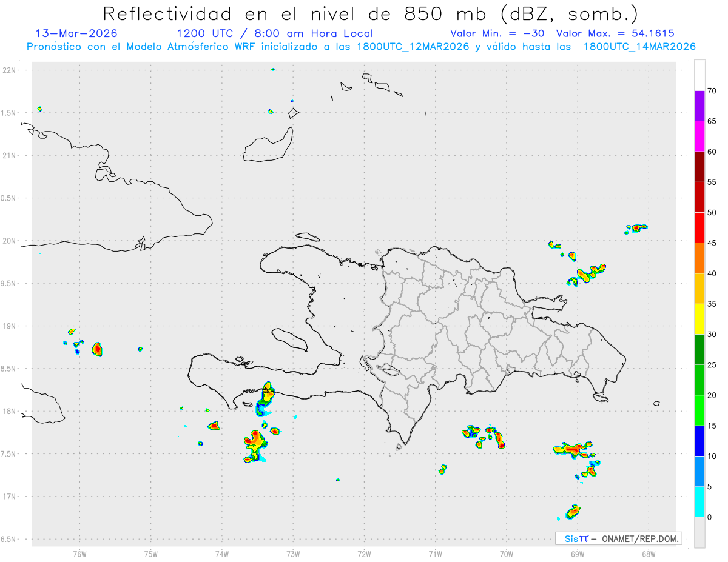The height and width of the screenshot is (562, 728).
Task: Click the '69W' longitude label
Action: coord(578,554)
